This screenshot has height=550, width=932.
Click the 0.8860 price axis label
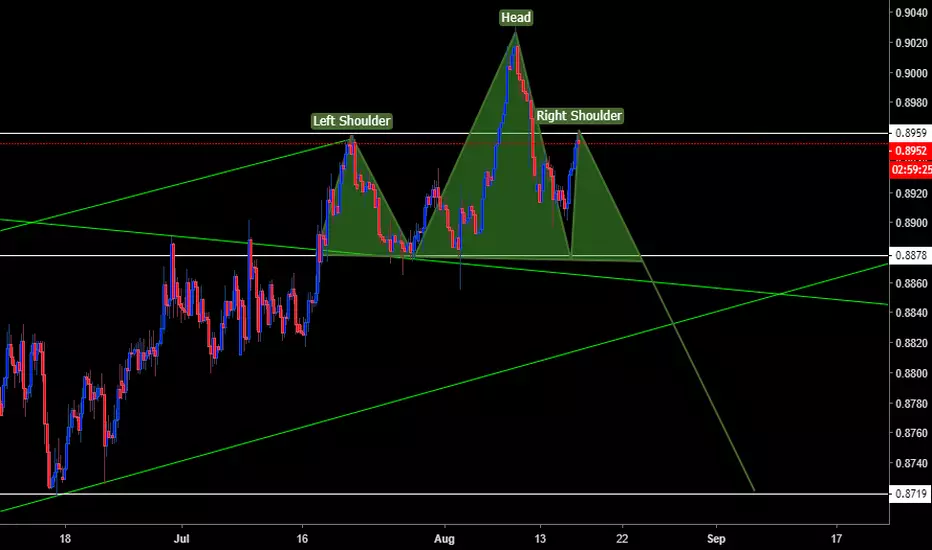click(x=911, y=283)
